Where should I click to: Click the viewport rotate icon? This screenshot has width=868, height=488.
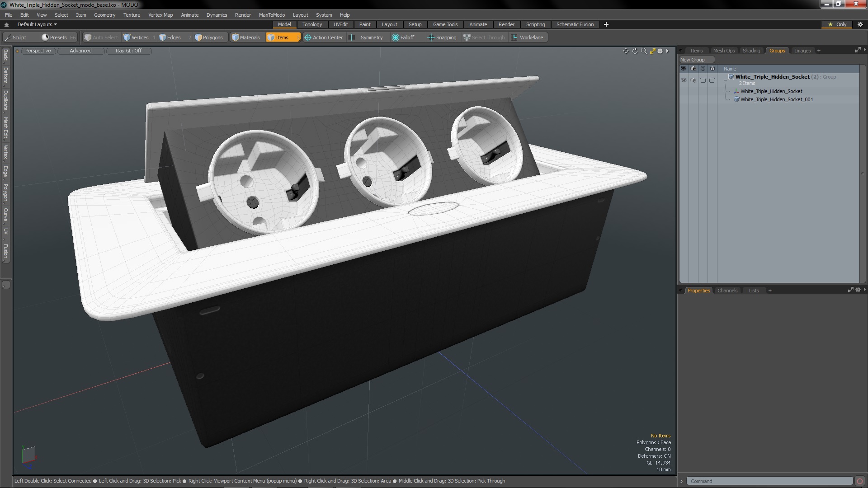635,51
